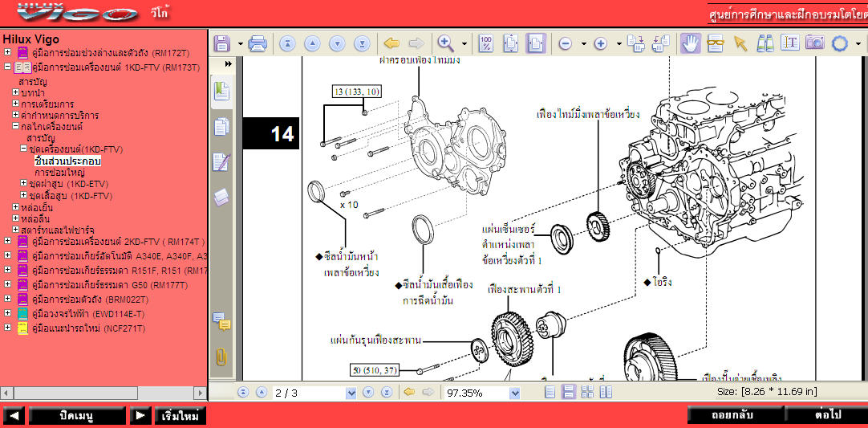Open the Attachments paperclip side panel icon
Viewport: 868px width, 428px height.
[x=221, y=356]
